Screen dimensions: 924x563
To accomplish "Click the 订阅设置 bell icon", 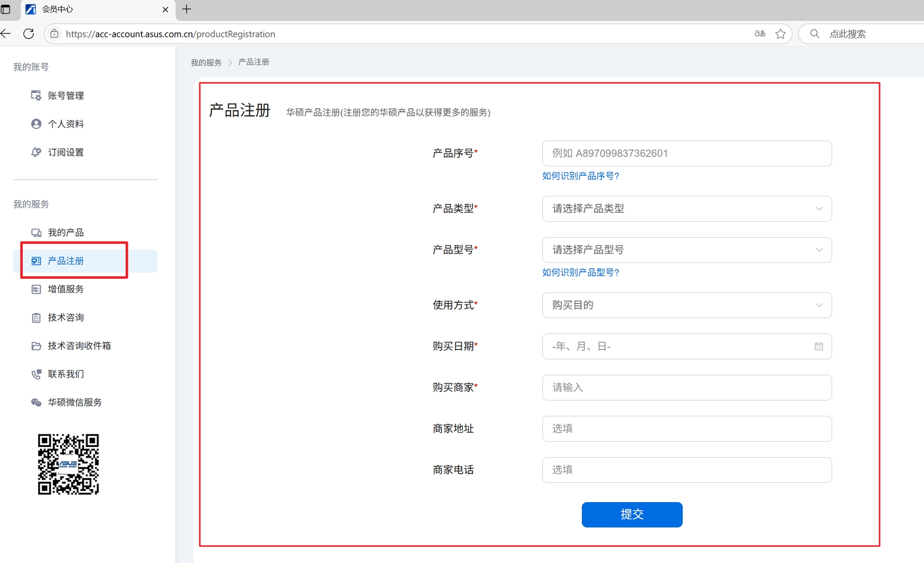I will click(36, 152).
